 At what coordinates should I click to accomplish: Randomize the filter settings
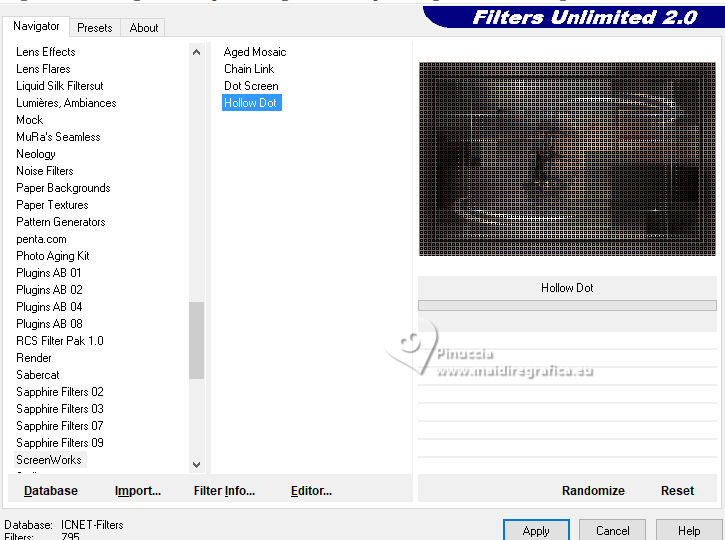(x=593, y=491)
